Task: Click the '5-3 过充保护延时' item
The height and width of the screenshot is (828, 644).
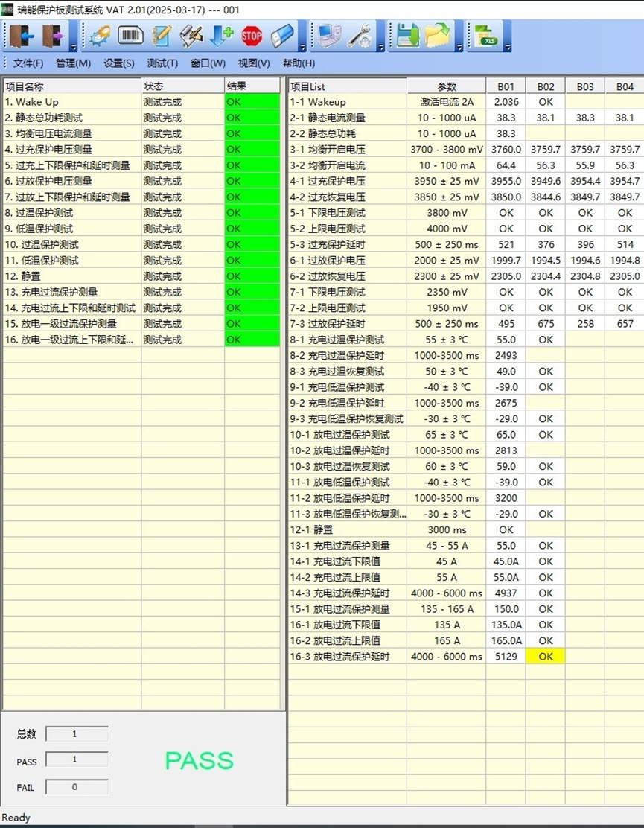Action: 348,244
